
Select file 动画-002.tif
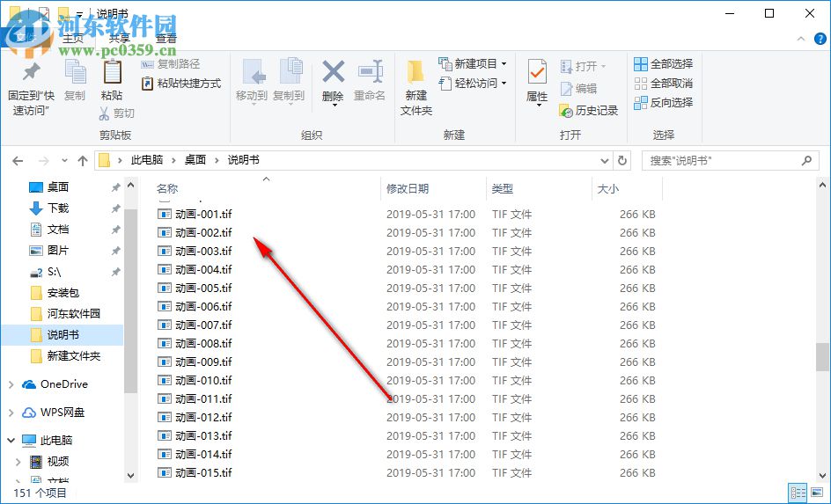[x=203, y=233]
